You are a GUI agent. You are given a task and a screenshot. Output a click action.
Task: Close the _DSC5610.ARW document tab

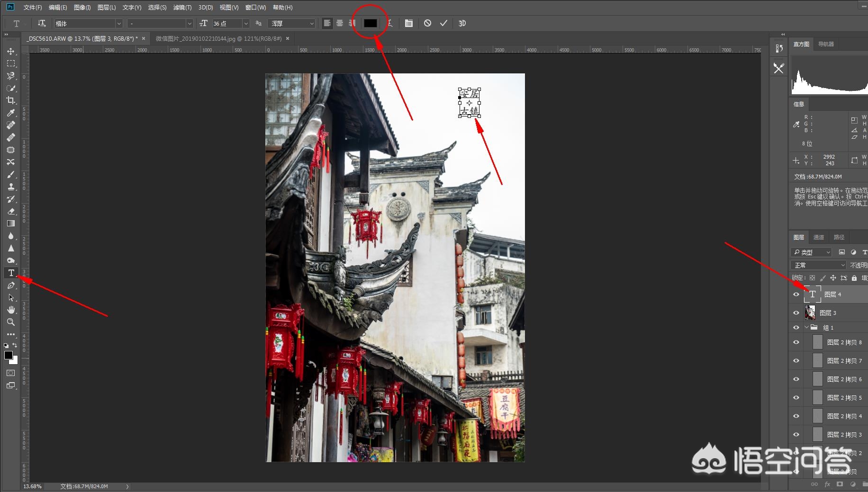coord(144,38)
